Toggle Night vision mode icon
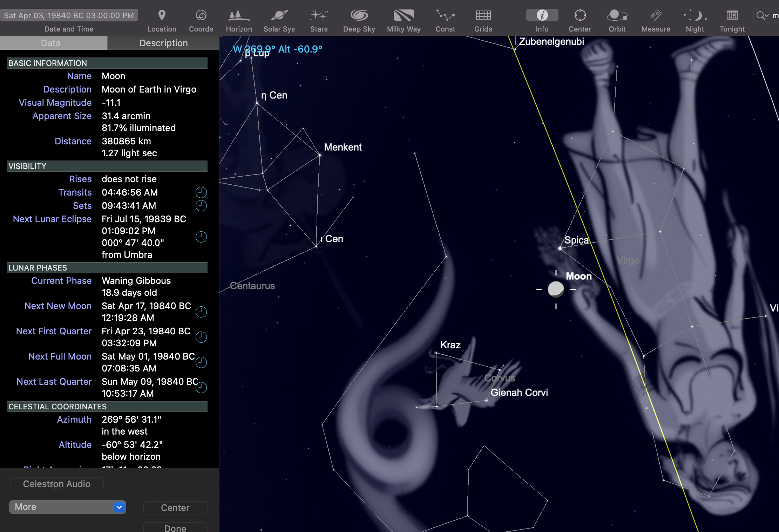This screenshot has width=779, height=532. tap(695, 15)
